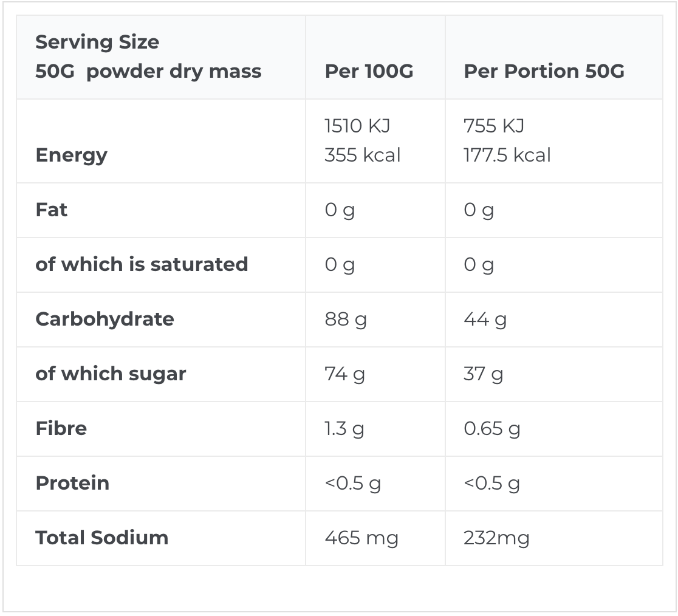Select the 465 mg sodium value
This screenshot has width=678, height=616.
click(361, 538)
